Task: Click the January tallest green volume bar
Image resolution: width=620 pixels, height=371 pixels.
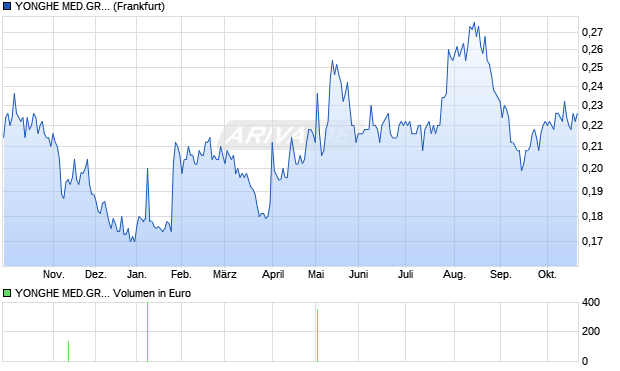Action: tap(147, 332)
